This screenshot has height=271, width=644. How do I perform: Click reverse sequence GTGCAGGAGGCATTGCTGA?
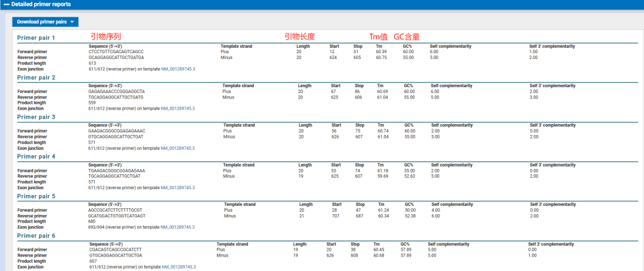tap(116, 255)
